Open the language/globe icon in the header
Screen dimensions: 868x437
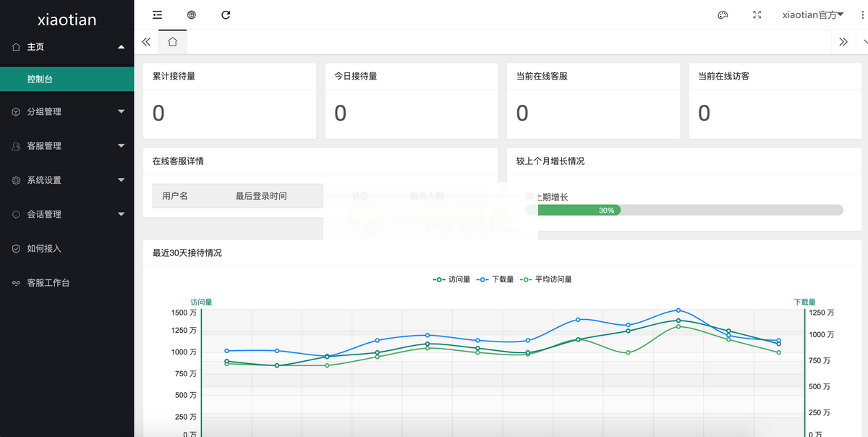[x=190, y=14]
